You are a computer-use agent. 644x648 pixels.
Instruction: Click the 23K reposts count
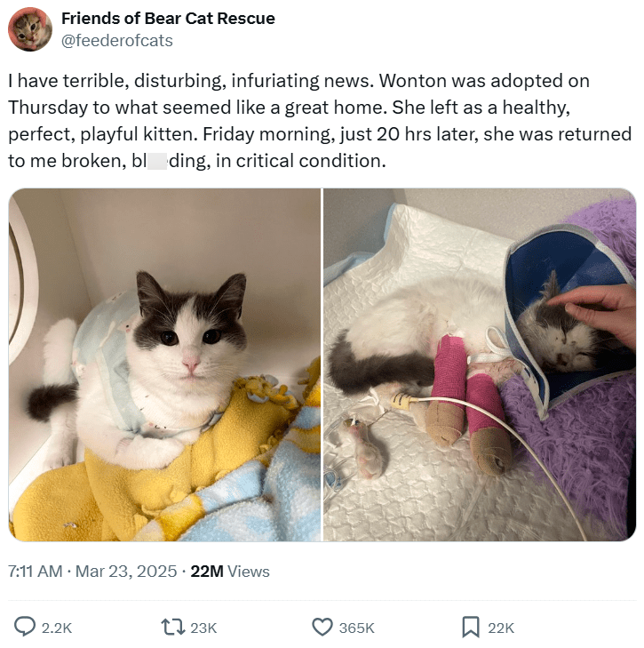click(x=203, y=628)
